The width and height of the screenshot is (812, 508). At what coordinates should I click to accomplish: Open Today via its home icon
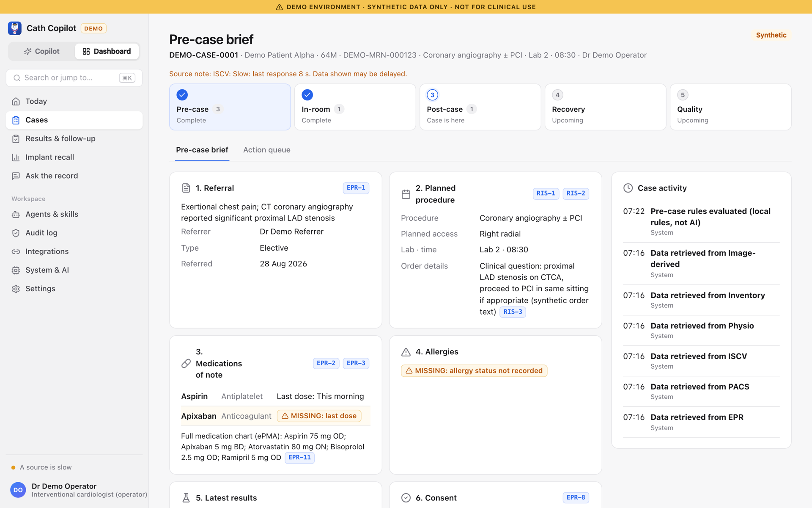pos(16,102)
